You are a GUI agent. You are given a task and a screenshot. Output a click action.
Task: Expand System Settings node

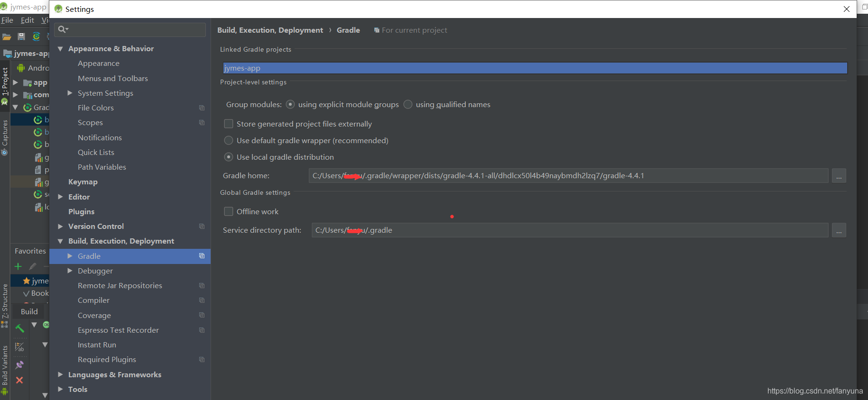(70, 93)
